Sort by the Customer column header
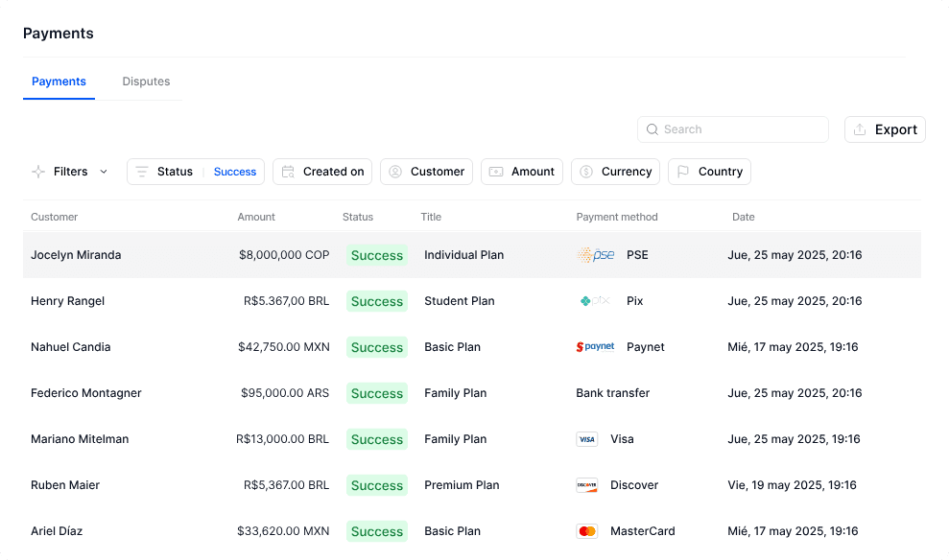The height and width of the screenshot is (560, 949). pos(55,217)
